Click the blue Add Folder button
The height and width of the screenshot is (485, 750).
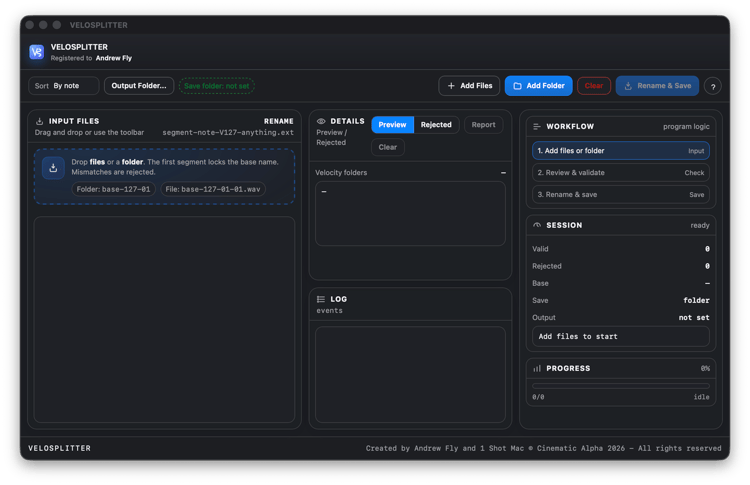pos(539,86)
